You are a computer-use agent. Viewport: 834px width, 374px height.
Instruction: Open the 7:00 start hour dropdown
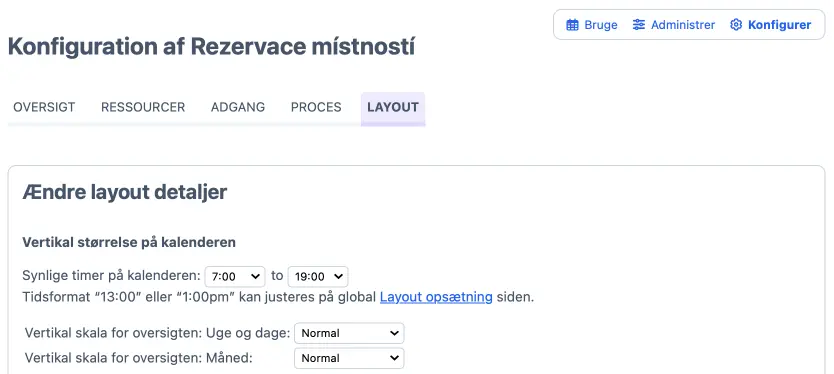pyautogui.click(x=235, y=277)
